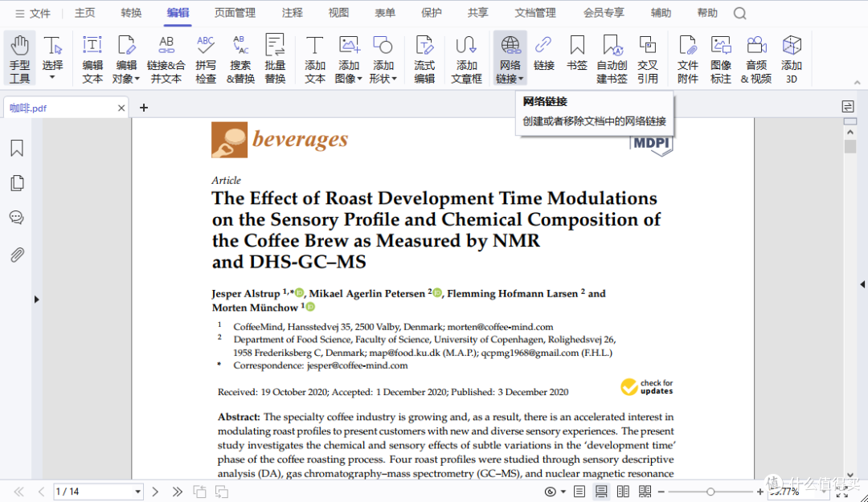Switch to continuous page view mode
The height and width of the screenshot is (502, 868).
601,492
